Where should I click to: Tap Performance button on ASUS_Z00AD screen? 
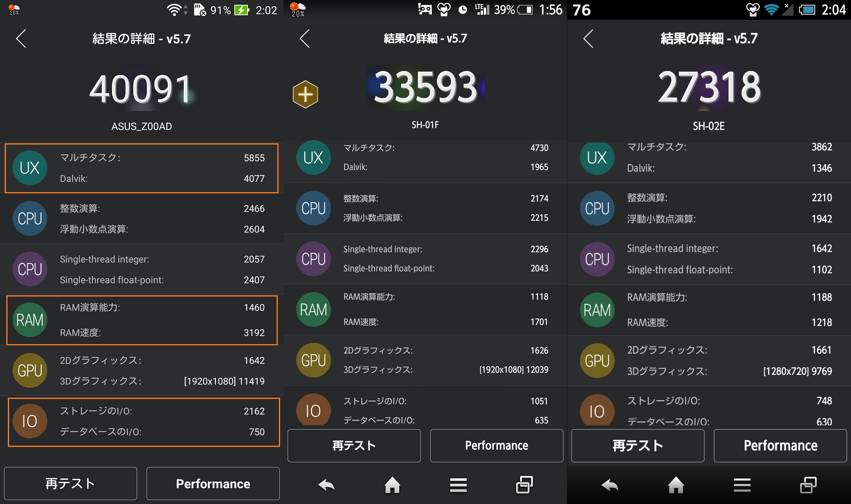click(x=213, y=484)
